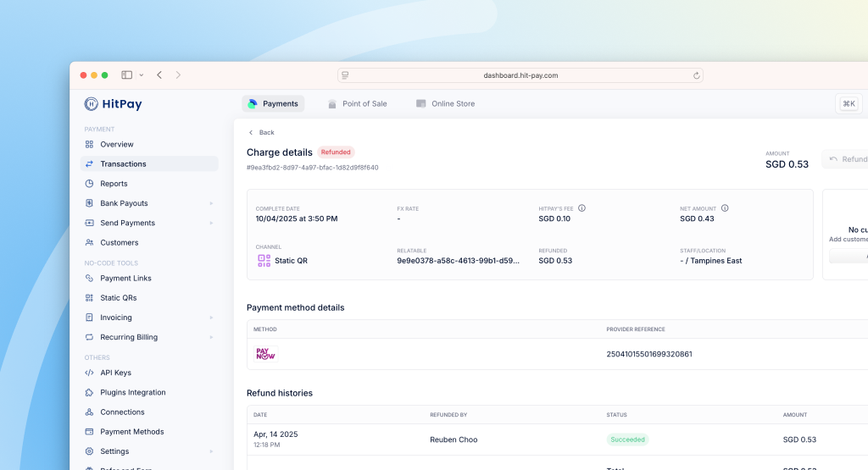Viewport: 868px width, 470px height.
Task: Click the Payment Links chain icon
Action: coord(89,278)
